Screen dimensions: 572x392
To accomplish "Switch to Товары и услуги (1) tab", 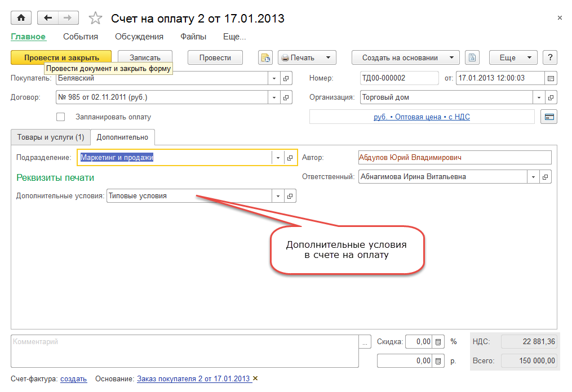I will coord(51,137).
